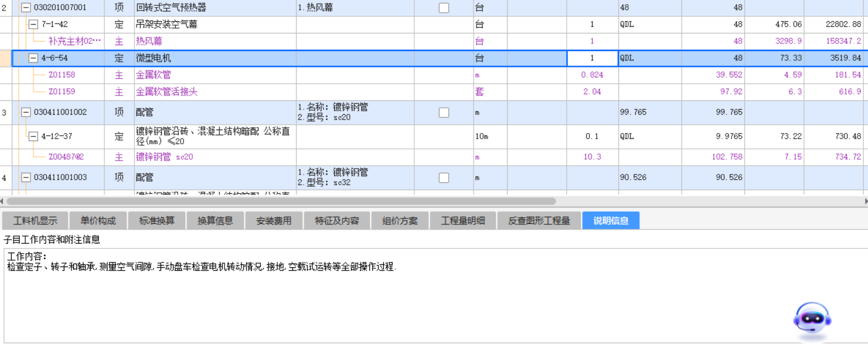Open the 反查图形工程量 tab
The image size is (868, 348).
[538, 220]
